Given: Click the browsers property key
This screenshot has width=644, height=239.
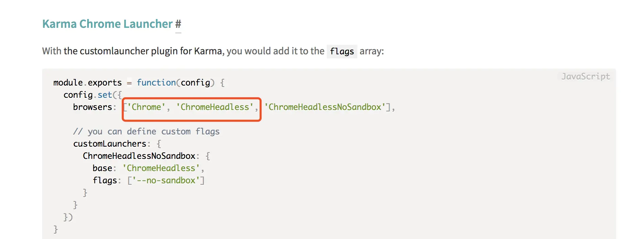Looking at the screenshot, I should click(x=92, y=107).
